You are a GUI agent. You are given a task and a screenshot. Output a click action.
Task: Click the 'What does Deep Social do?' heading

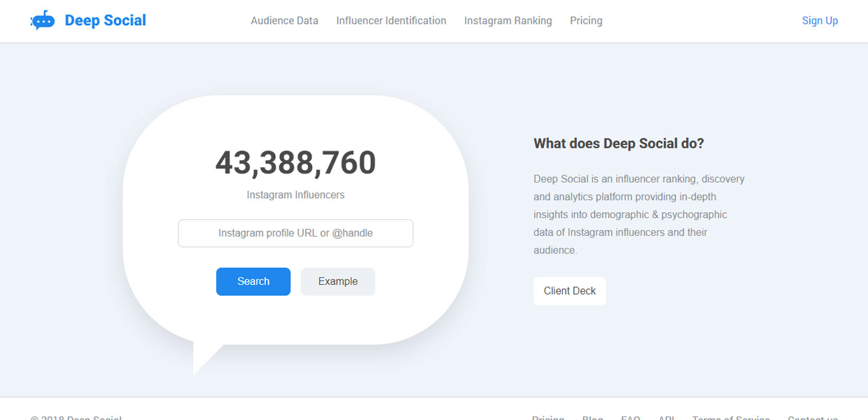coord(619,143)
